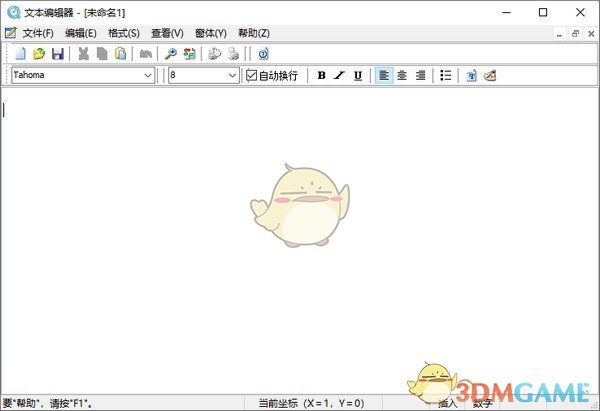This screenshot has width=600, height=411.
Task: Center-align the text
Action: pyautogui.click(x=402, y=75)
